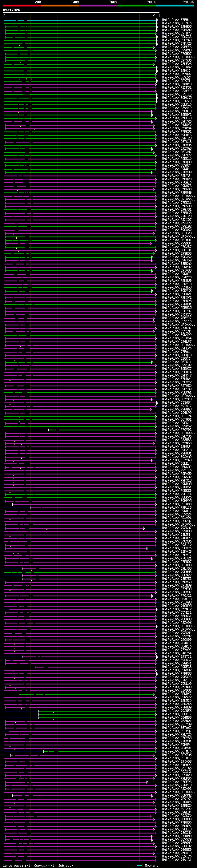Open hit UniRef100_C6T9L5
This screenshot has height=868, width=197.
tap(177, 23)
